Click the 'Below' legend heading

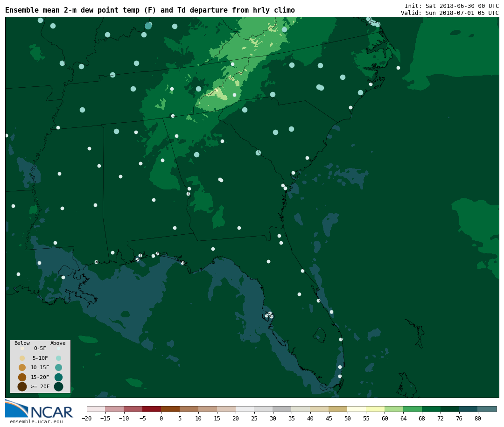(x=22, y=343)
